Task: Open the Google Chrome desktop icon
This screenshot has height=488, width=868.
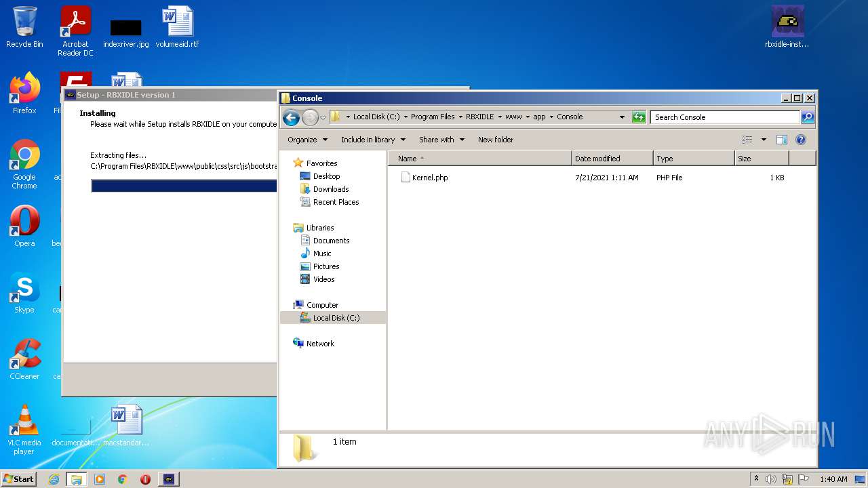Action: pos(24,164)
